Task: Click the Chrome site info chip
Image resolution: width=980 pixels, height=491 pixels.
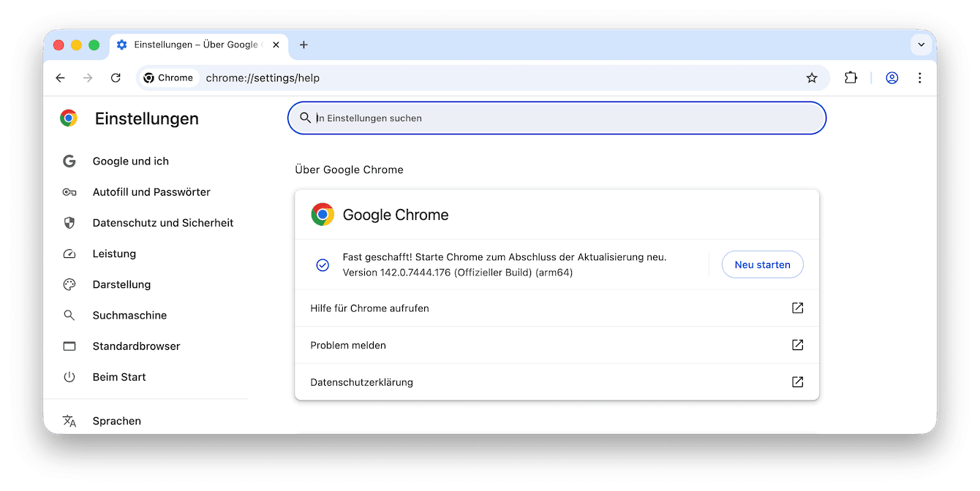Action: point(168,77)
